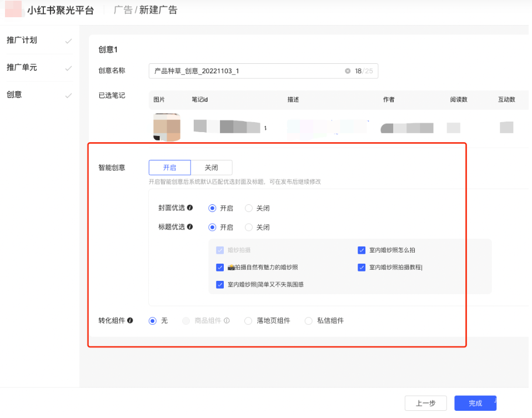Go back using the 上一步 button
This screenshot has width=532, height=418.
click(x=425, y=403)
